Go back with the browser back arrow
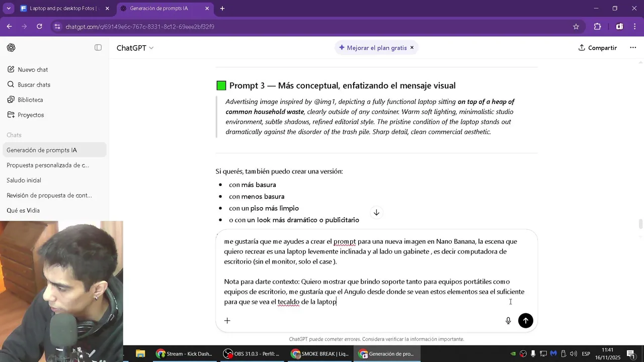 [x=10, y=27]
